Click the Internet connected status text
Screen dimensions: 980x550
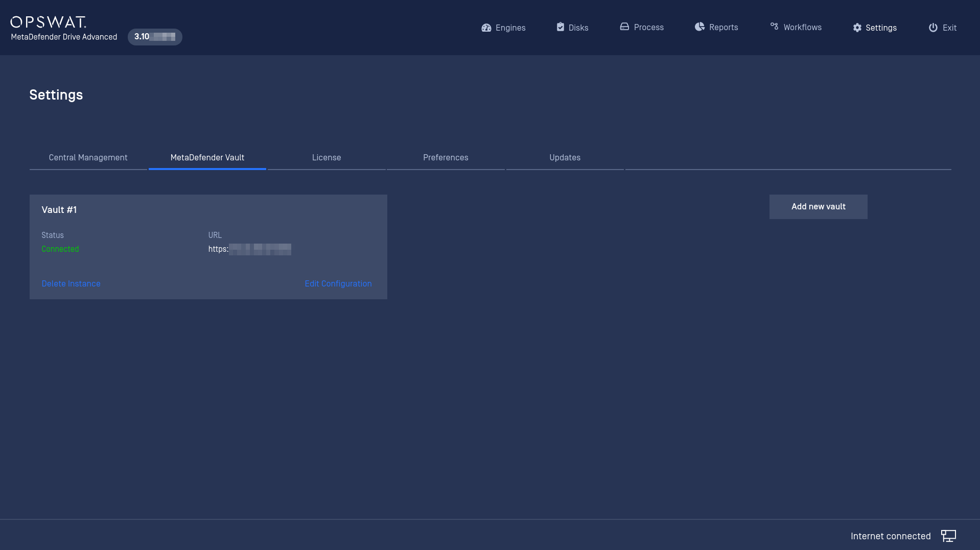(891, 536)
